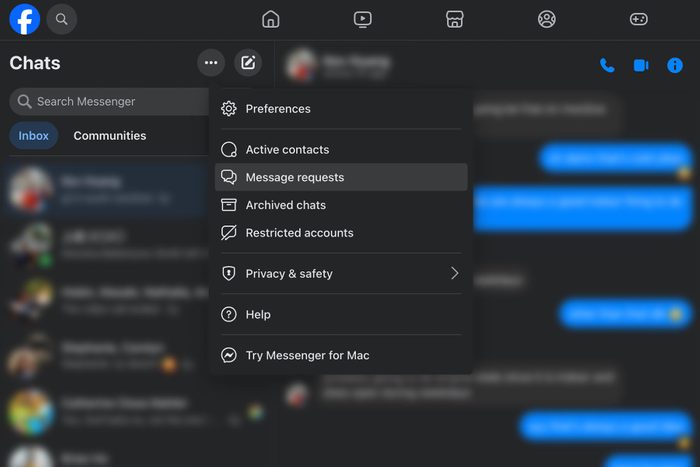Screen dimensions: 700x467
Task: Close the three-dots chat options menu
Action: coord(210,63)
